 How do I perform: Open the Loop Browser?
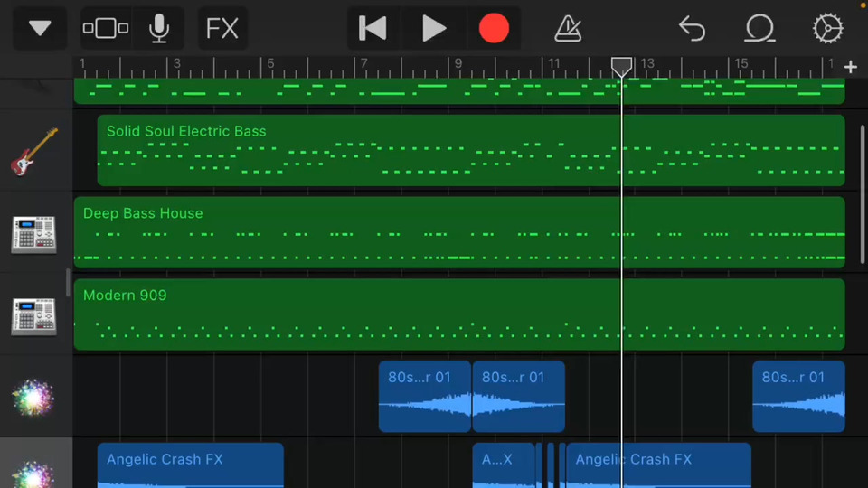pos(759,28)
